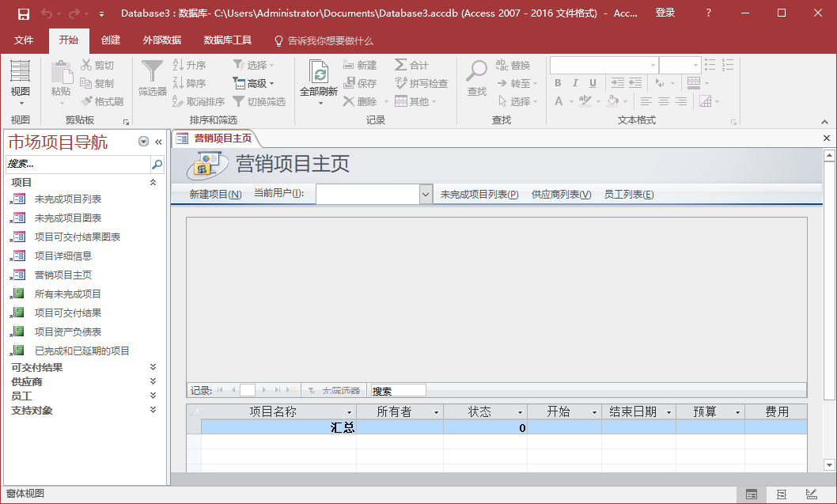837x504 pixels.
Task: Switch to layout view from status bar
Action: [781, 495]
